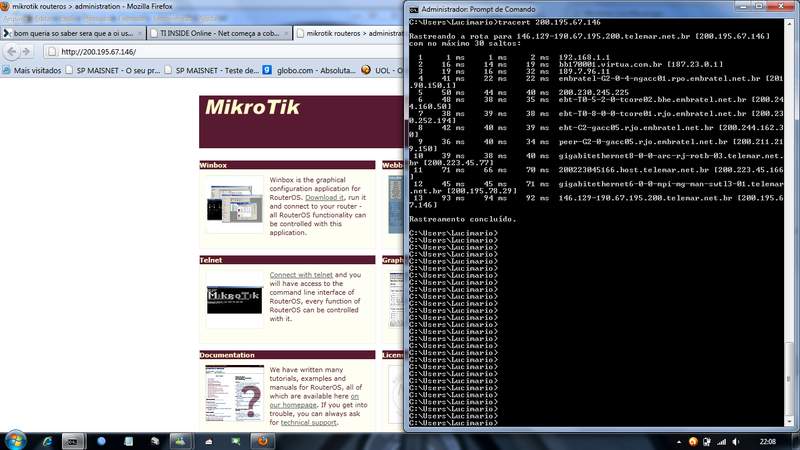Click hop 3 address 189.7.96.11
Viewport: 800px width, 450px height.
584,72
